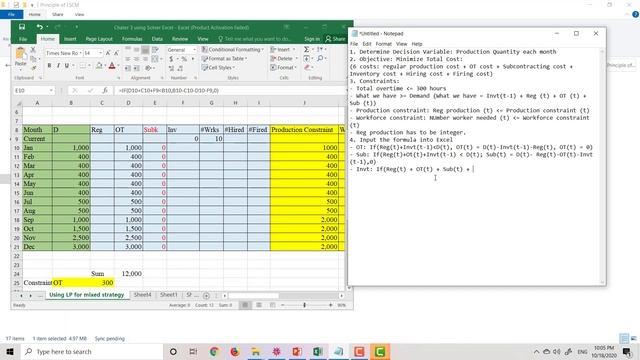Open the Data ribbon tab
640x360 pixels.
click(157, 39)
